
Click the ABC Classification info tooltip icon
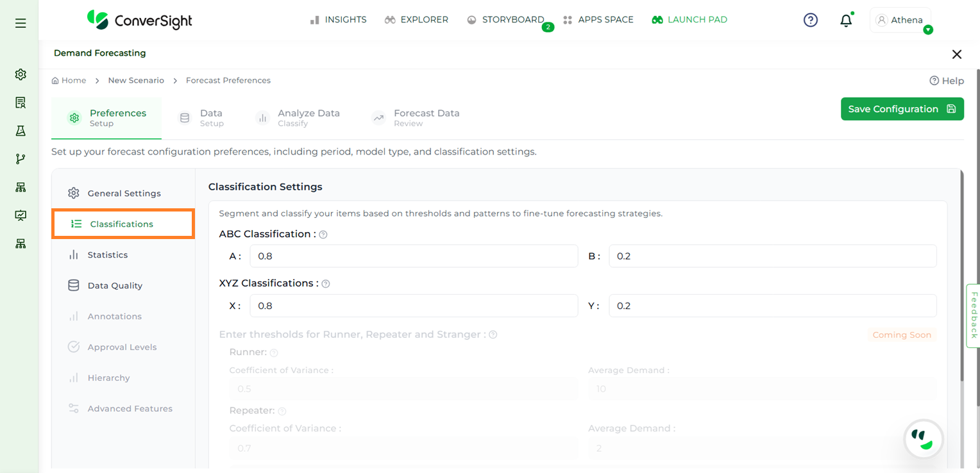(323, 235)
